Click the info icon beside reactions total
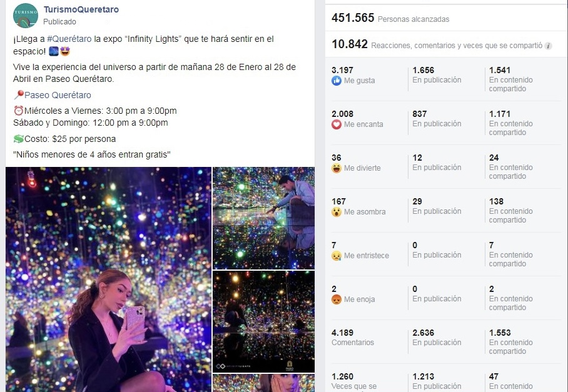 549,46
